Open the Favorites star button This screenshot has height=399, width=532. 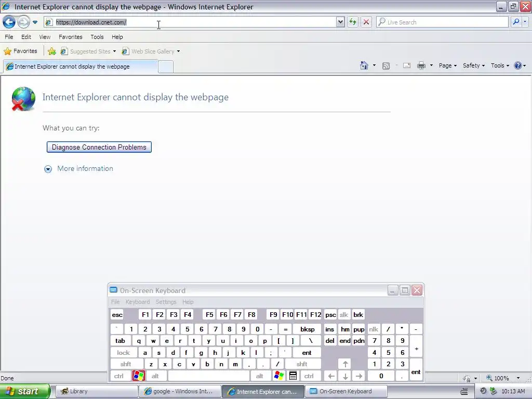(x=20, y=51)
